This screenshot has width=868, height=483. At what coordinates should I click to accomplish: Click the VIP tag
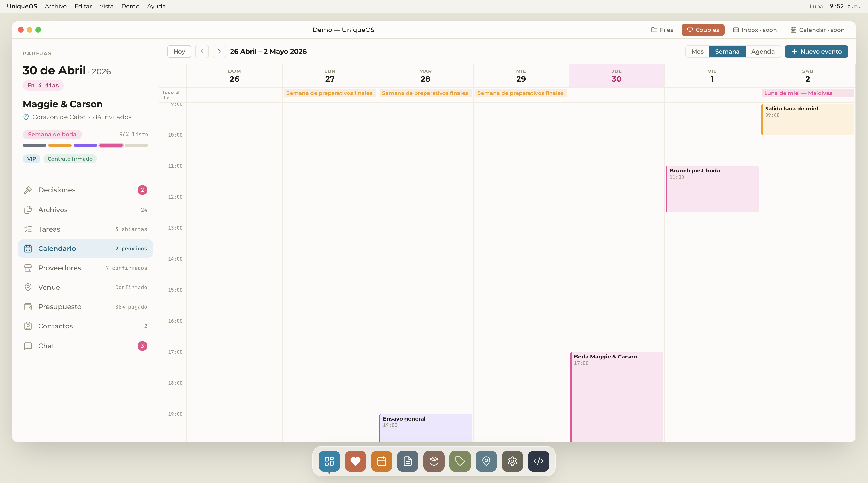(31, 159)
